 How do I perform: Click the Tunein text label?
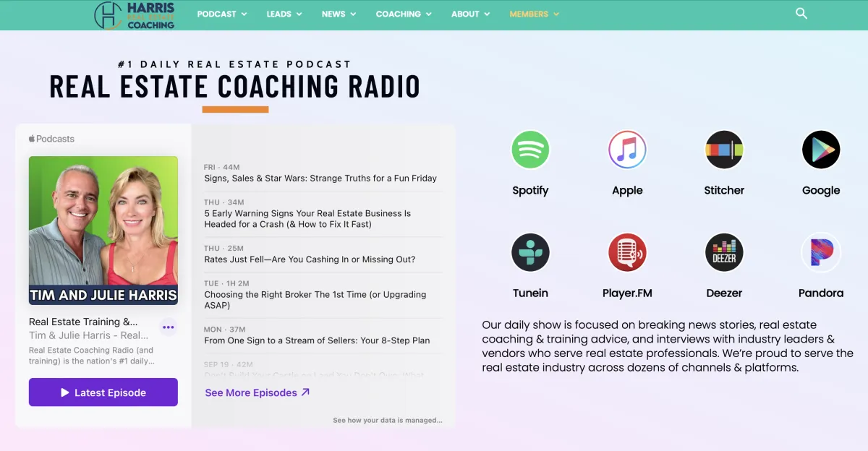[530, 293]
